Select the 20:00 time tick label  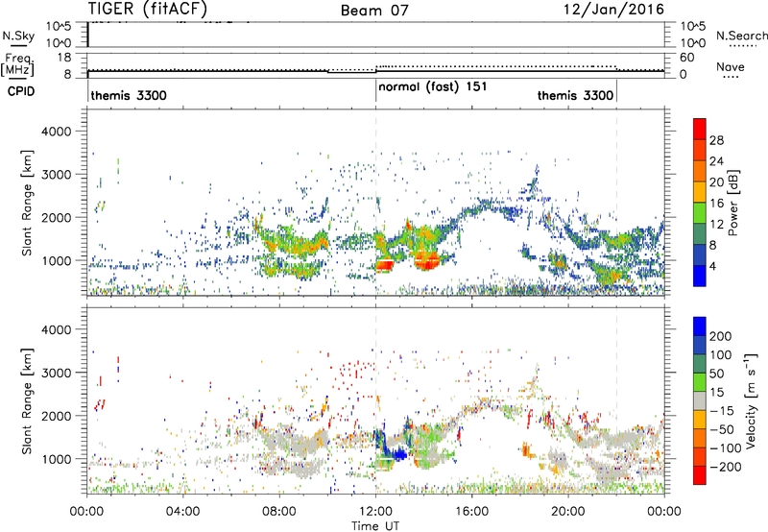point(568,512)
